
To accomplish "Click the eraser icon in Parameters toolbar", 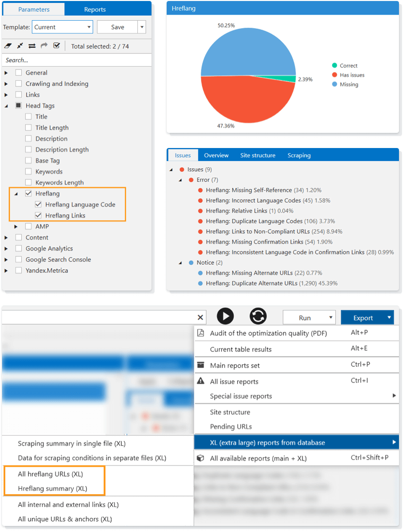I will tap(8, 46).
